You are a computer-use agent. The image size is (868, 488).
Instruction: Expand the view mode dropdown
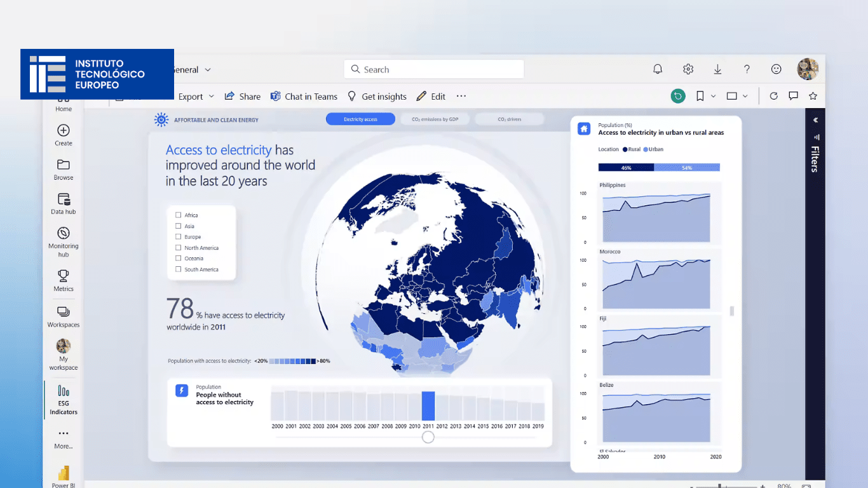point(745,96)
